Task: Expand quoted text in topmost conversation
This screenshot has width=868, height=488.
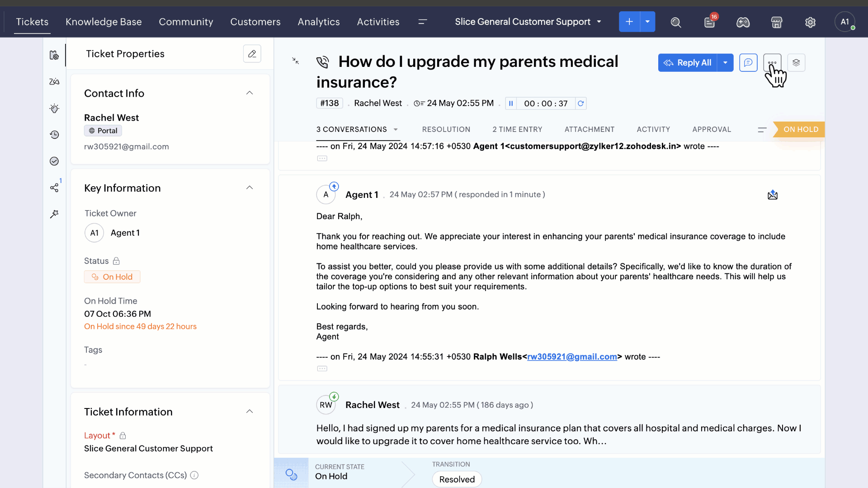Action: (x=322, y=159)
